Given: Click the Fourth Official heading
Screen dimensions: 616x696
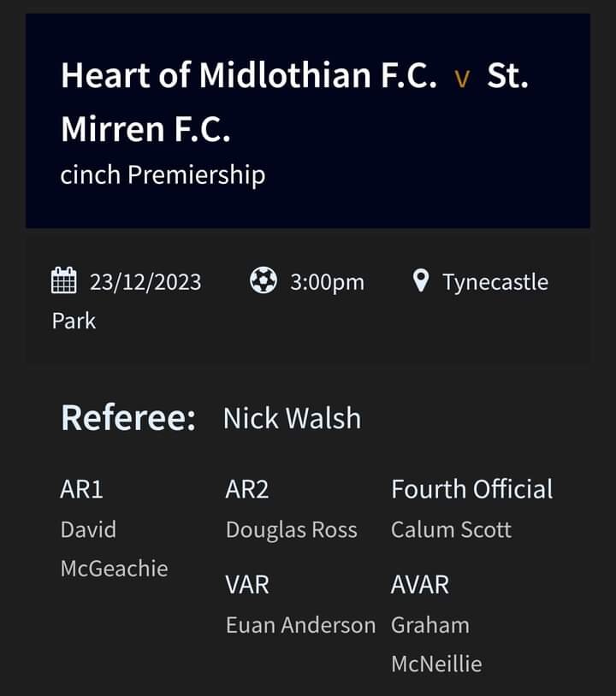Looking at the screenshot, I should tap(472, 489).
